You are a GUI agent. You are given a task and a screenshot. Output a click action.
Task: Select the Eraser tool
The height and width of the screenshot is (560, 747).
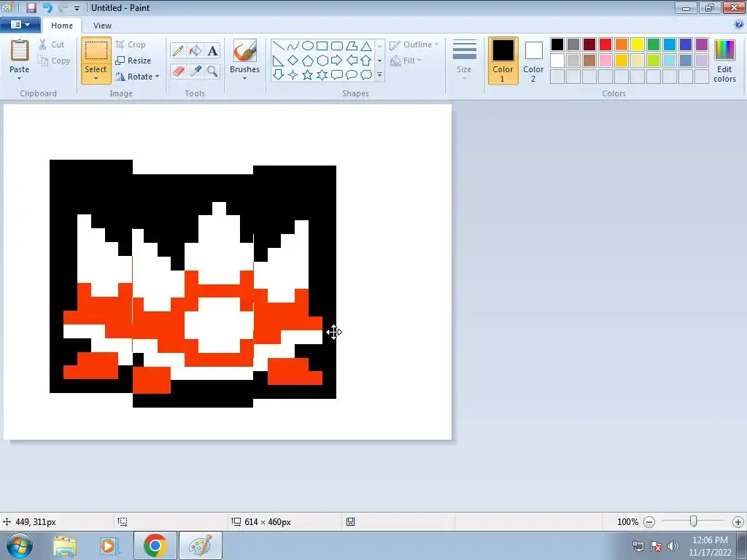coord(178,71)
